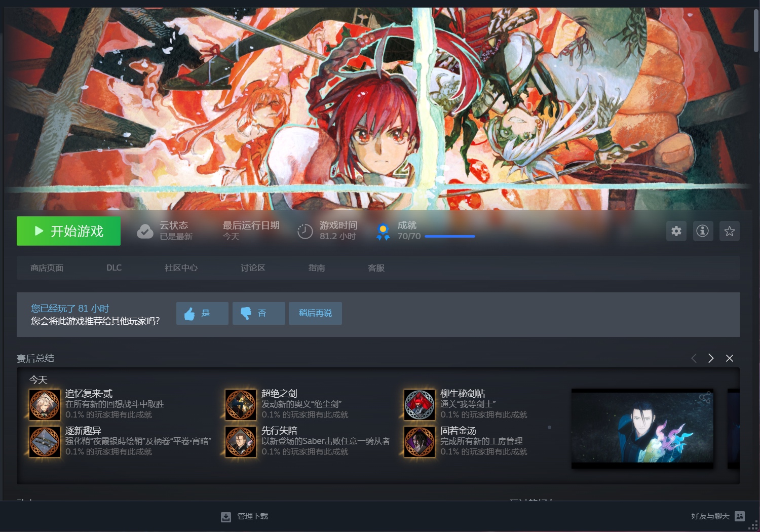Recommend game with 是 thumbs-up button
This screenshot has width=760, height=532.
(202, 313)
